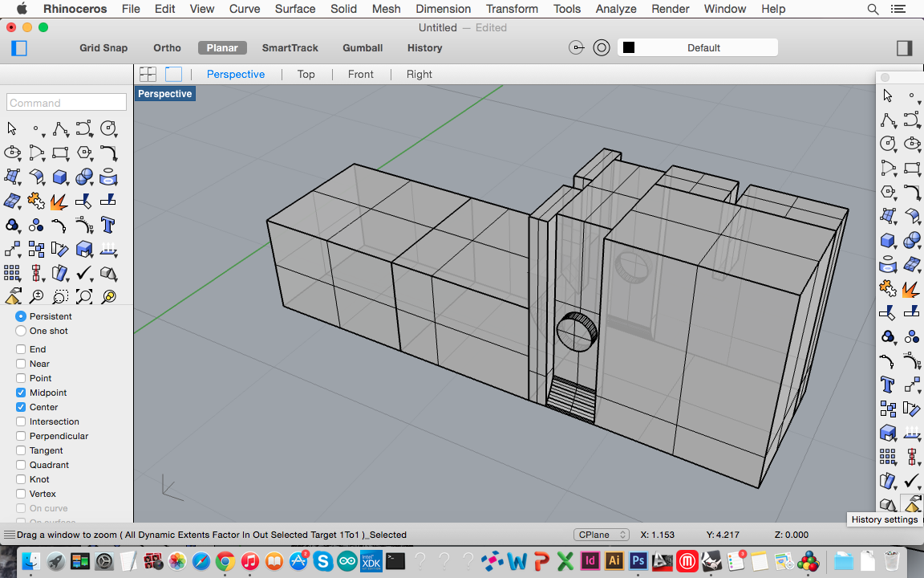Open the Surface menu

294,9
